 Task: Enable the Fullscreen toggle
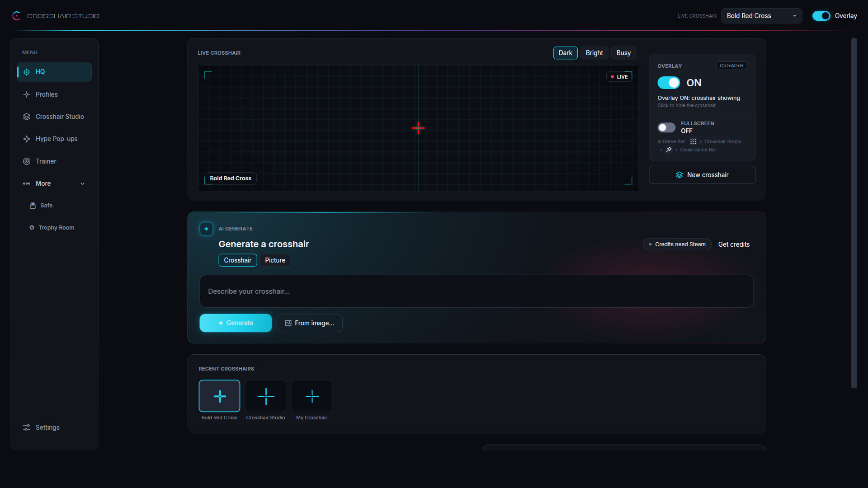[666, 127]
